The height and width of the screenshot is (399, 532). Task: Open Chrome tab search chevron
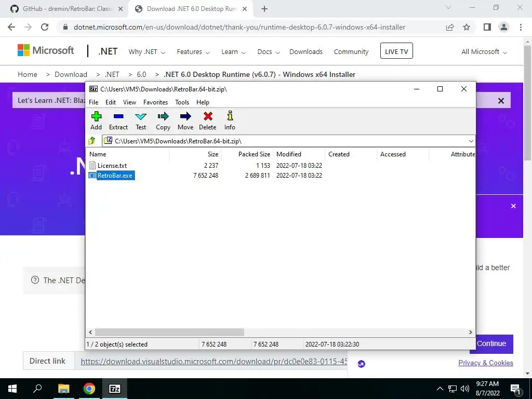pos(448,7)
